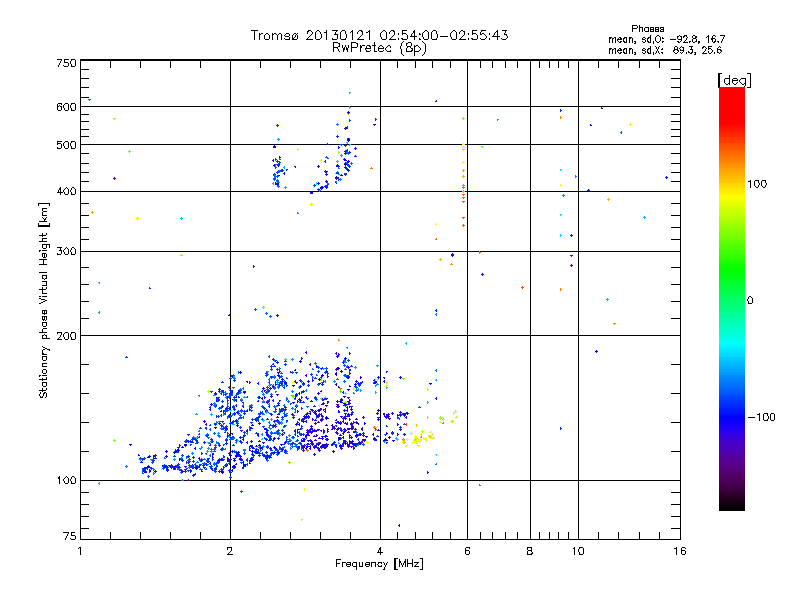
Task: Select the "mean, sd,X: 89.3, 25.6" line
Action: coord(665,50)
